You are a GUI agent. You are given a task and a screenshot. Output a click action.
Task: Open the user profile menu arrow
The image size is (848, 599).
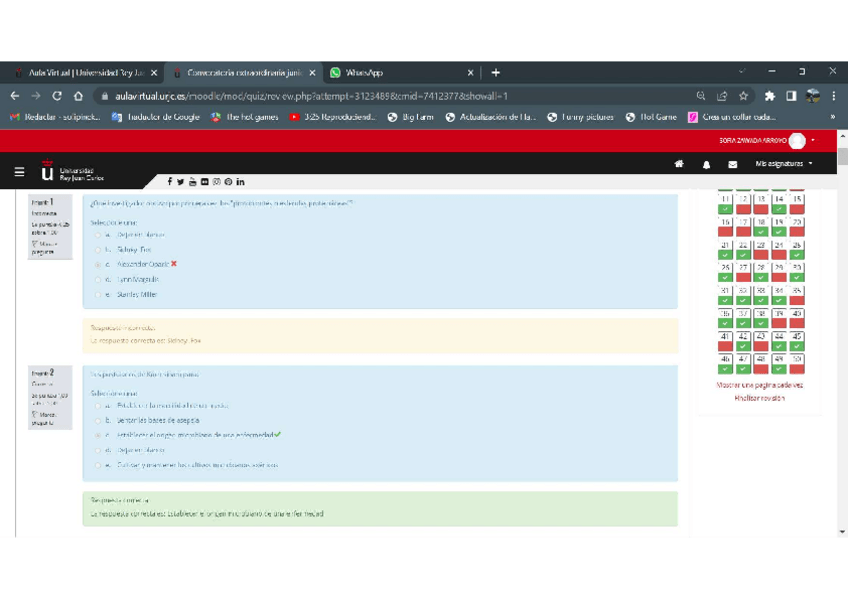click(813, 141)
